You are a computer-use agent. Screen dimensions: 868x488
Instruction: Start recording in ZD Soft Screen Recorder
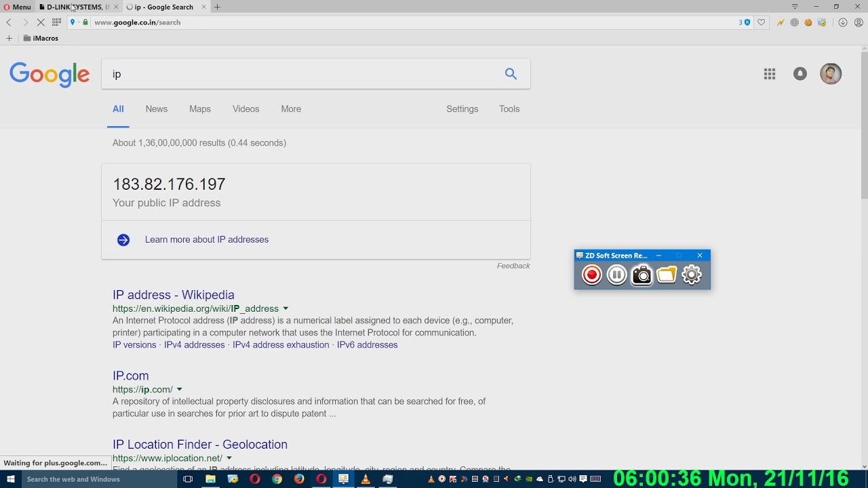tap(592, 274)
